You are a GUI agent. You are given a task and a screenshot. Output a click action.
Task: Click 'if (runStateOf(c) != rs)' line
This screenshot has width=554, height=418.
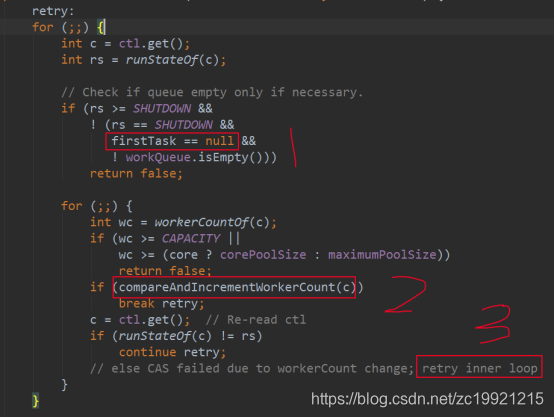(176, 336)
